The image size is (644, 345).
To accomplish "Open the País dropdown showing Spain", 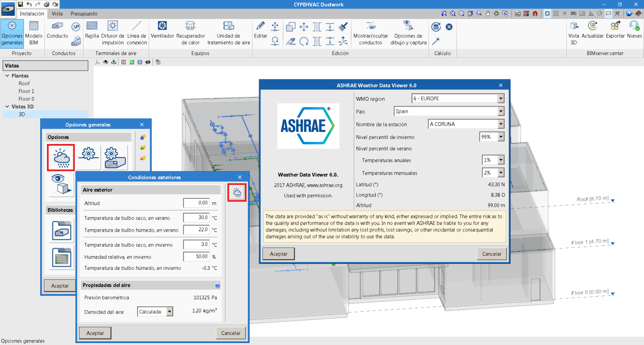I will coord(501,111).
